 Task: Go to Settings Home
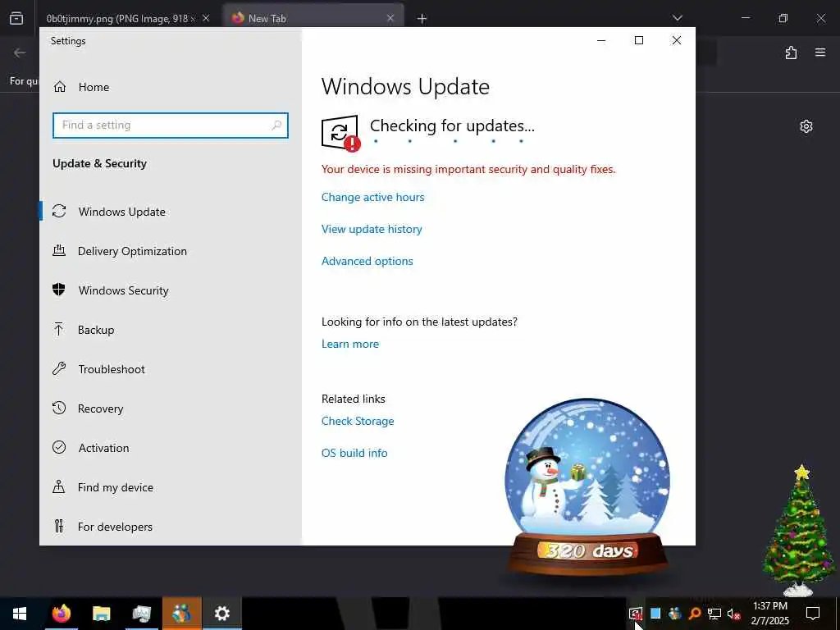pyautogui.click(x=81, y=87)
